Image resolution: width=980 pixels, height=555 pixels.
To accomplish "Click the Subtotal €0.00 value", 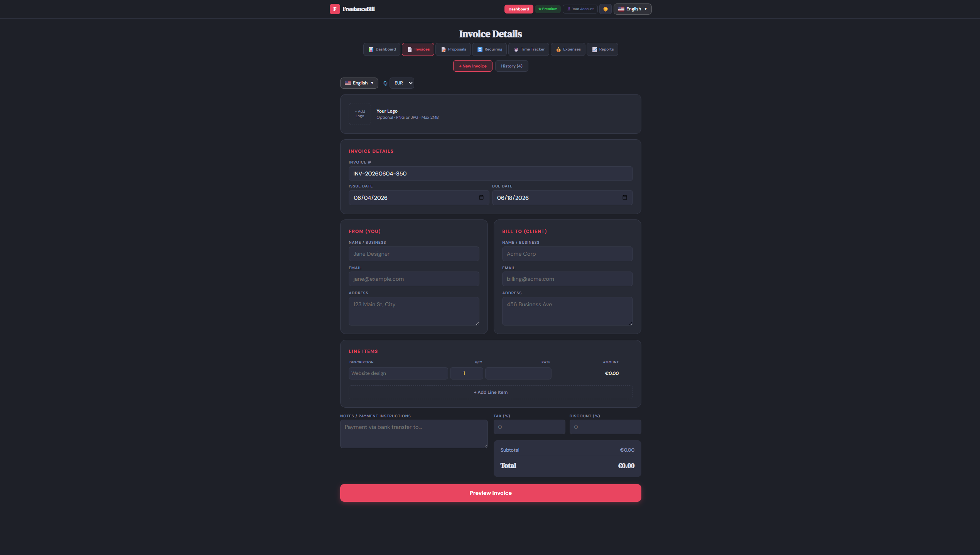I will [627, 450].
